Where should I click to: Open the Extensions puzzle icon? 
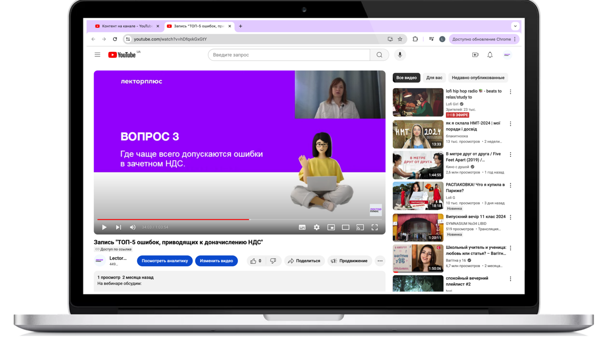(x=415, y=39)
